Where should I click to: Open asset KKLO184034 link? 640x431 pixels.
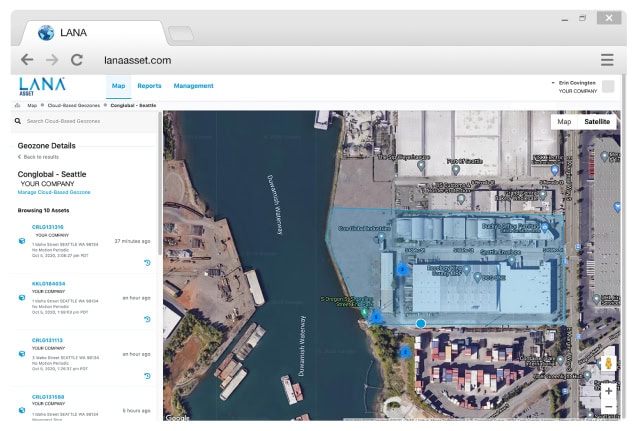tap(48, 284)
